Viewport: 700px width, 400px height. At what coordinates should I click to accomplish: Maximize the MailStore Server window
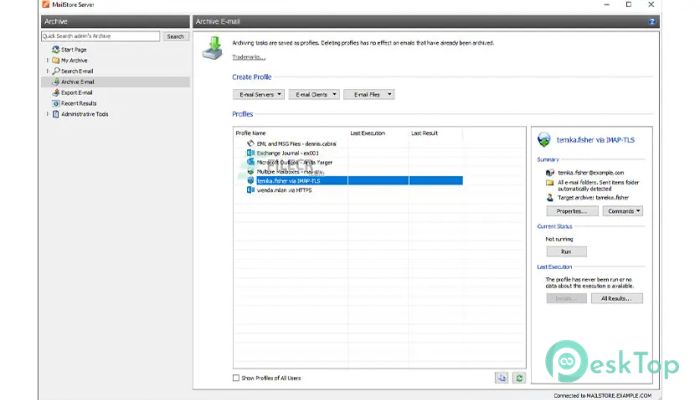tap(629, 4)
